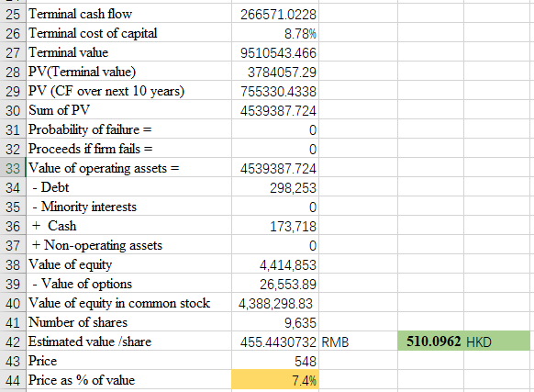Click the green 510.0962 HKD cell
The height and width of the screenshot is (392, 534).
tap(463, 342)
